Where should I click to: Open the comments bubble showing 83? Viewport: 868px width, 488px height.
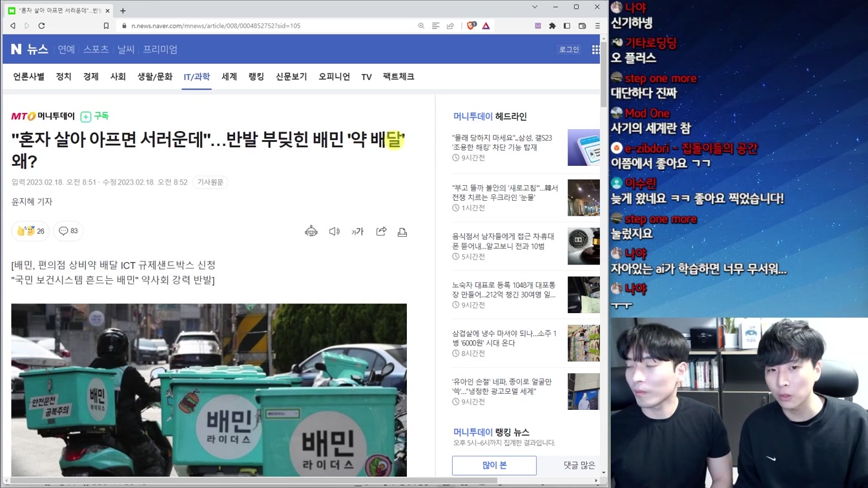click(x=68, y=231)
